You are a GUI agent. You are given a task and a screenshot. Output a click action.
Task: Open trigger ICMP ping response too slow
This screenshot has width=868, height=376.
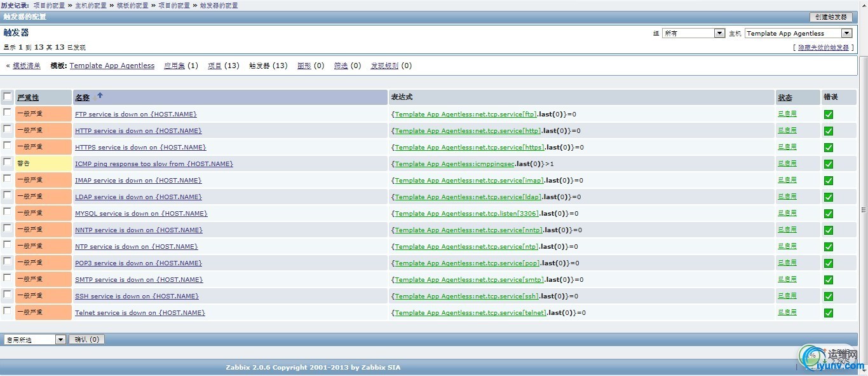[x=154, y=164]
